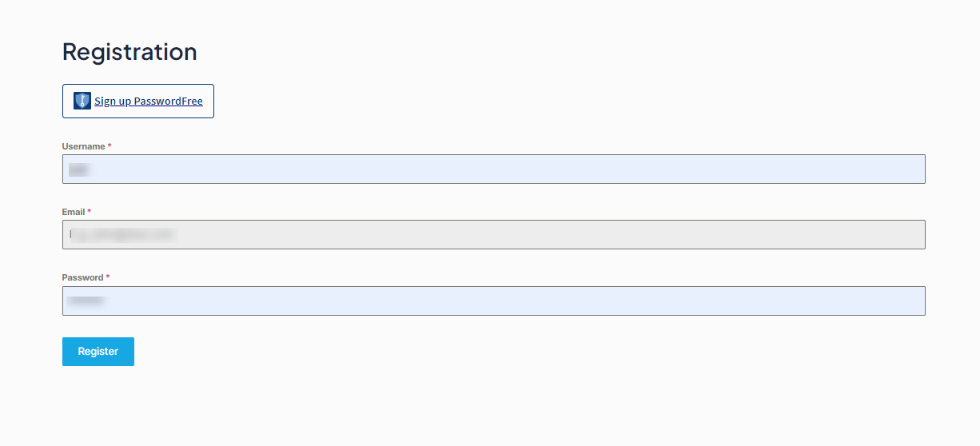
Task: Click the words Sign up in link
Action: click(x=113, y=102)
